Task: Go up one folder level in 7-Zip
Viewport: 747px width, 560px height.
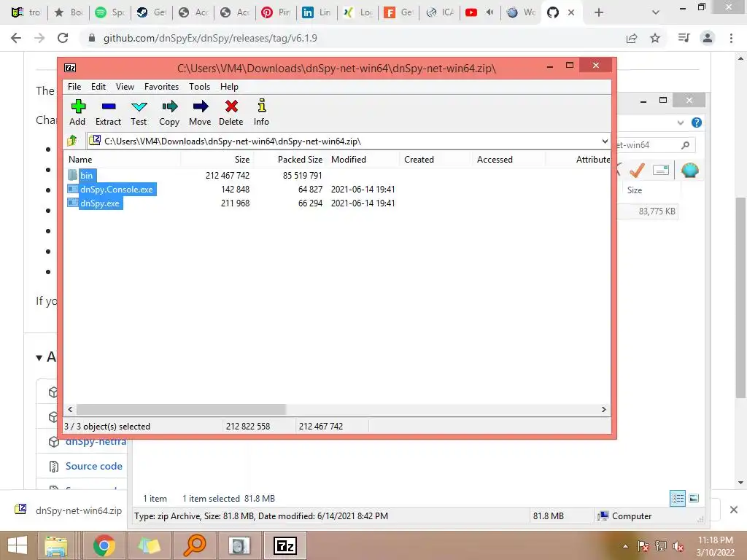Action: (72, 141)
